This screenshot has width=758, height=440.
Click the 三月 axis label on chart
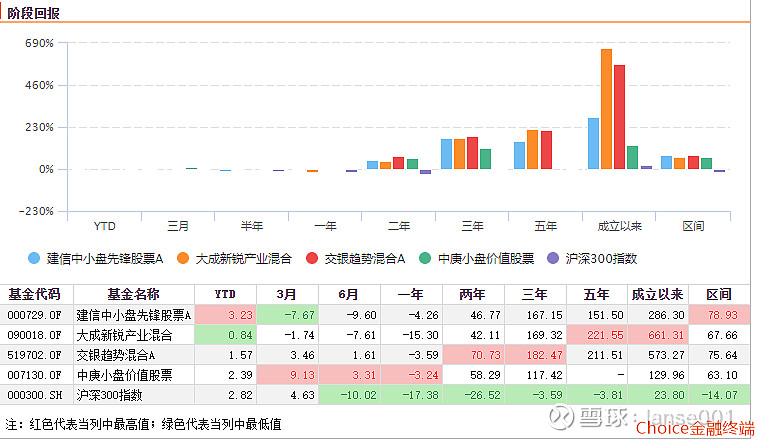coord(178,226)
